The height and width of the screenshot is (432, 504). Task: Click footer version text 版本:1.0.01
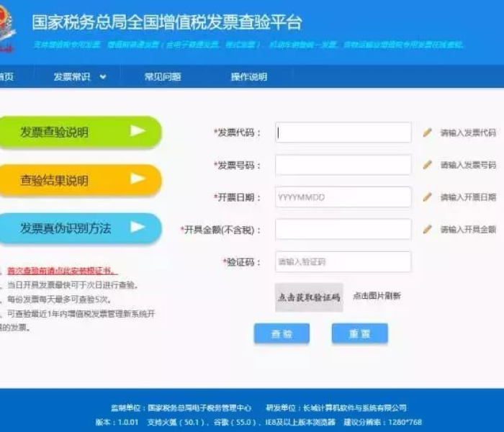click(117, 422)
